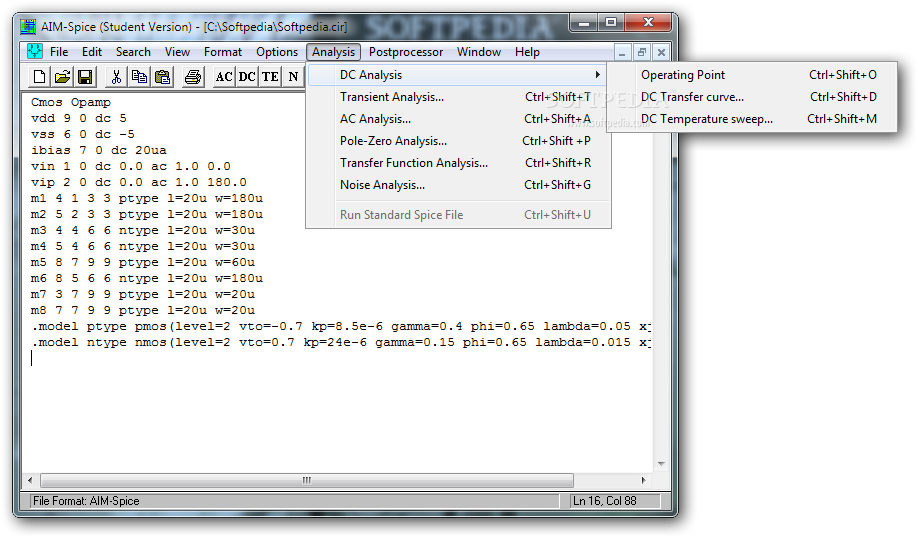The height and width of the screenshot is (538, 918).
Task: Click the DC analysis toolbar button
Action: (246, 77)
